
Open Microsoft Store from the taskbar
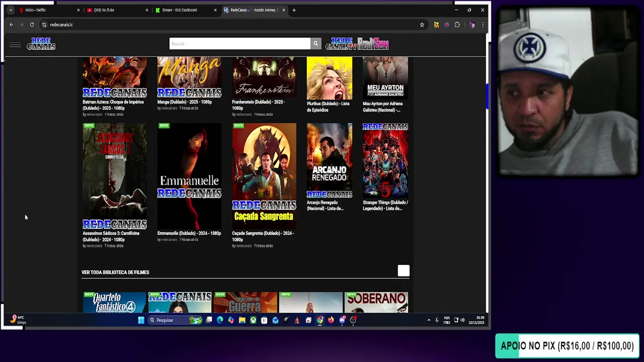point(264,320)
